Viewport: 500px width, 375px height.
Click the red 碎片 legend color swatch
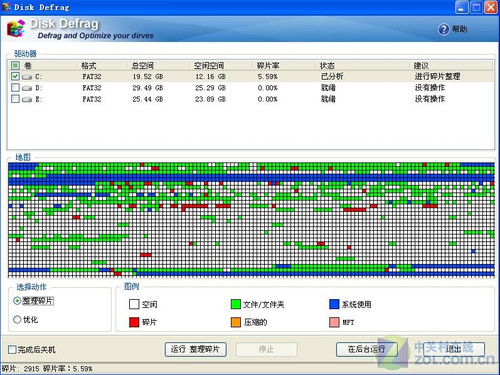[x=134, y=322]
